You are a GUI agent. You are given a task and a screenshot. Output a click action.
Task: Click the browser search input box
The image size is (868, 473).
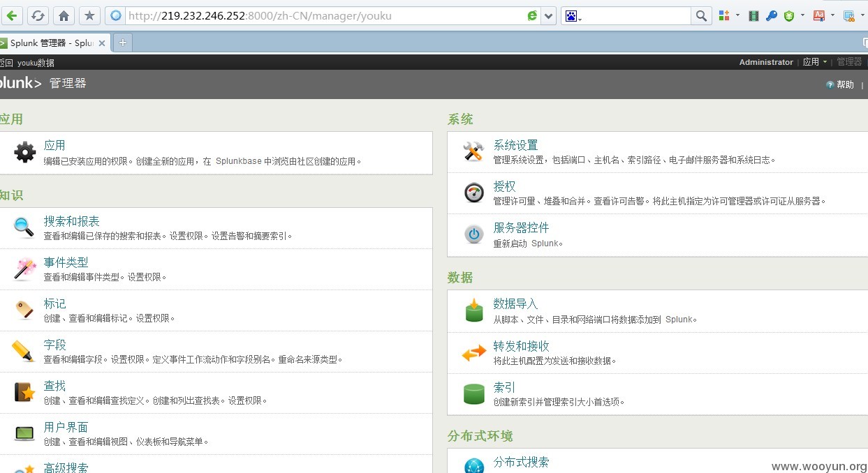(637, 15)
